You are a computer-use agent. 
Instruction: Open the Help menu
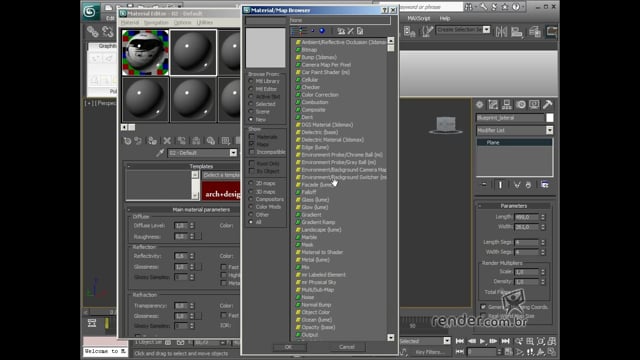point(444,18)
